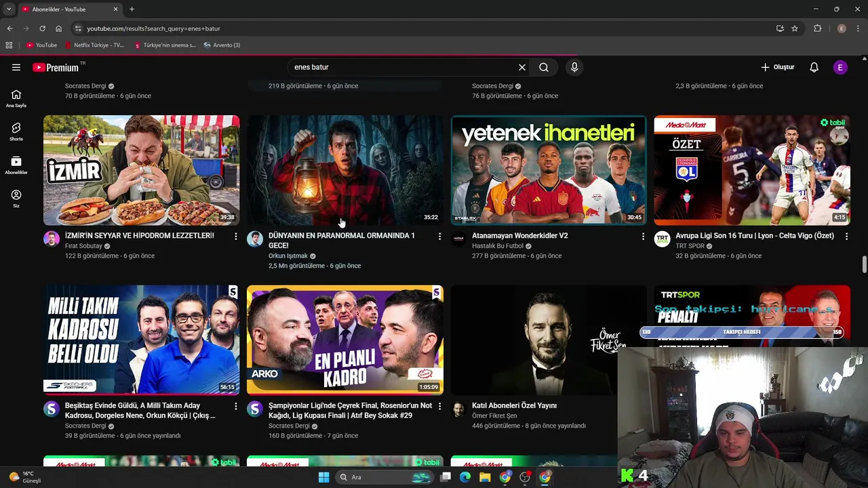868x488 pixels.
Task: Go to Ana Sayfa in sidebar
Action: 16,98
